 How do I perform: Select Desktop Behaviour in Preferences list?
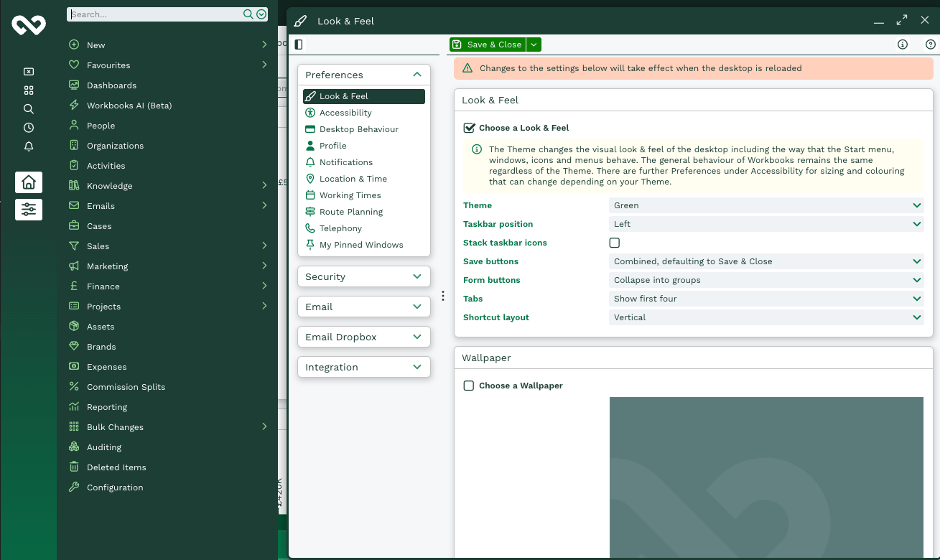[x=364, y=129]
